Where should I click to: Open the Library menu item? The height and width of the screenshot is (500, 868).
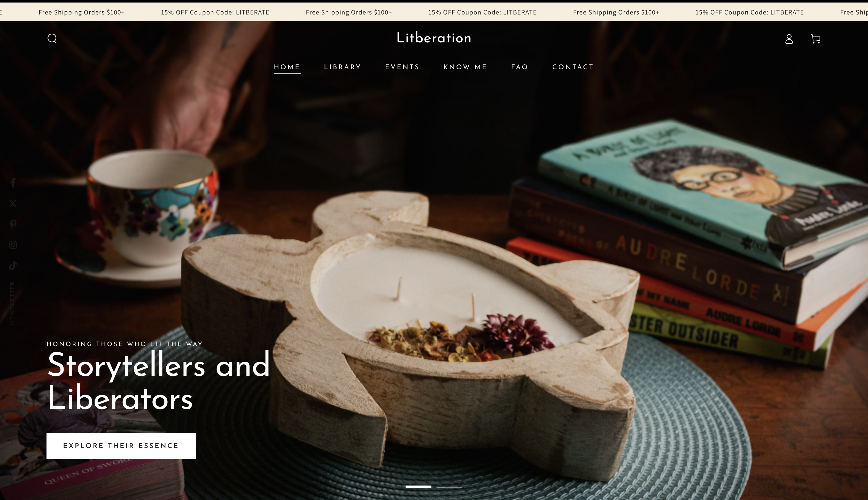(342, 67)
